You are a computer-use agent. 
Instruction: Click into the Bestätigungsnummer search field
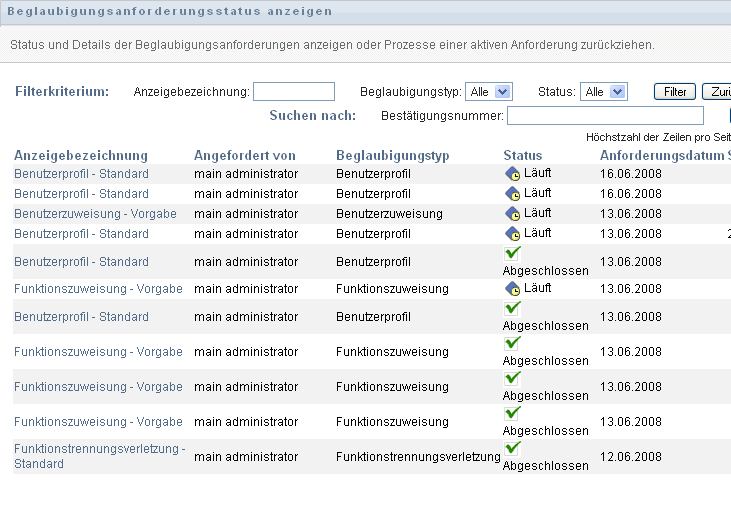click(x=605, y=116)
